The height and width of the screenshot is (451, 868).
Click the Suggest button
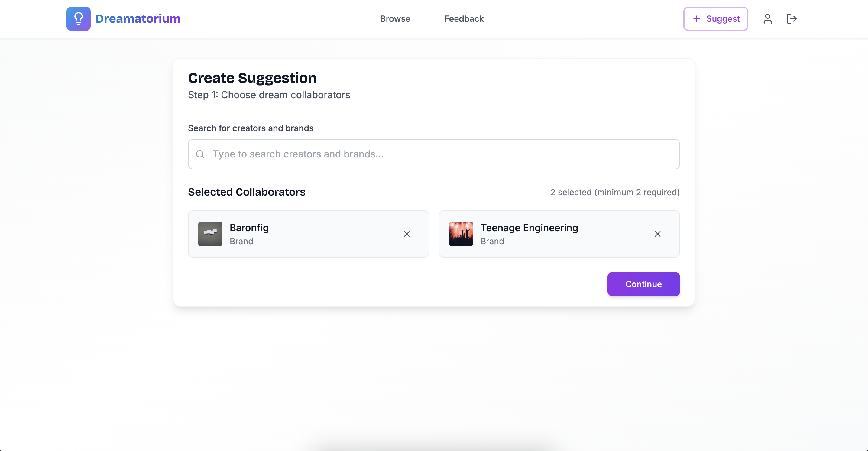coord(722,18)
